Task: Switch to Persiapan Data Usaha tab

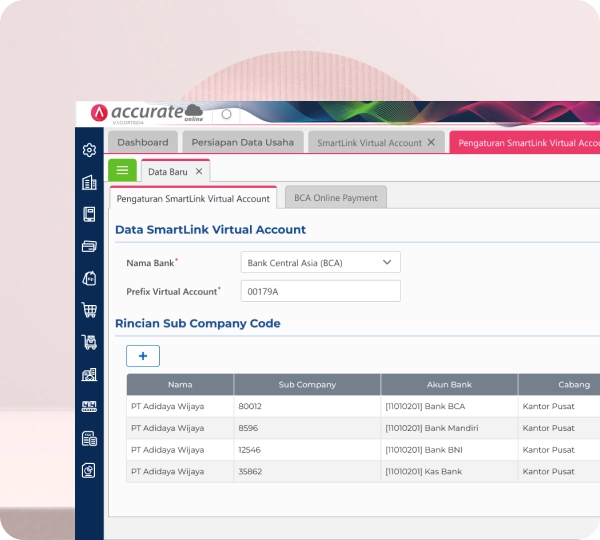Action: pyautogui.click(x=243, y=142)
